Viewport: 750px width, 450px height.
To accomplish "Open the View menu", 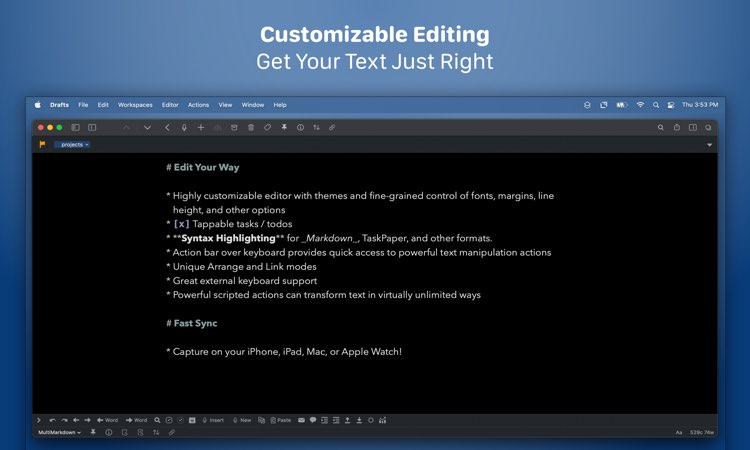I will [x=225, y=105].
